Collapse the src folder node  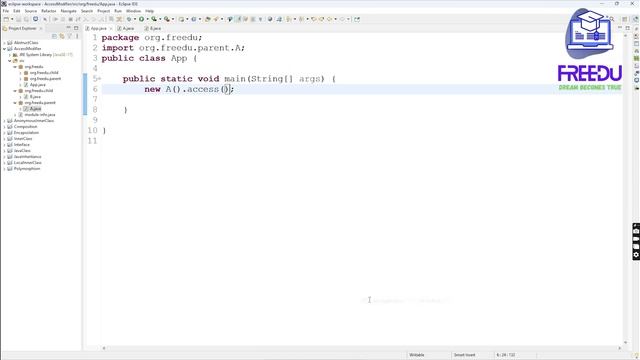10,61
